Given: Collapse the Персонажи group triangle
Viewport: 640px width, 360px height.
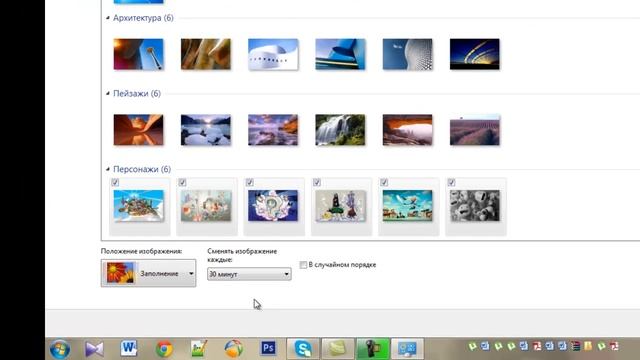Looking at the screenshot, I should pos(108,169).
